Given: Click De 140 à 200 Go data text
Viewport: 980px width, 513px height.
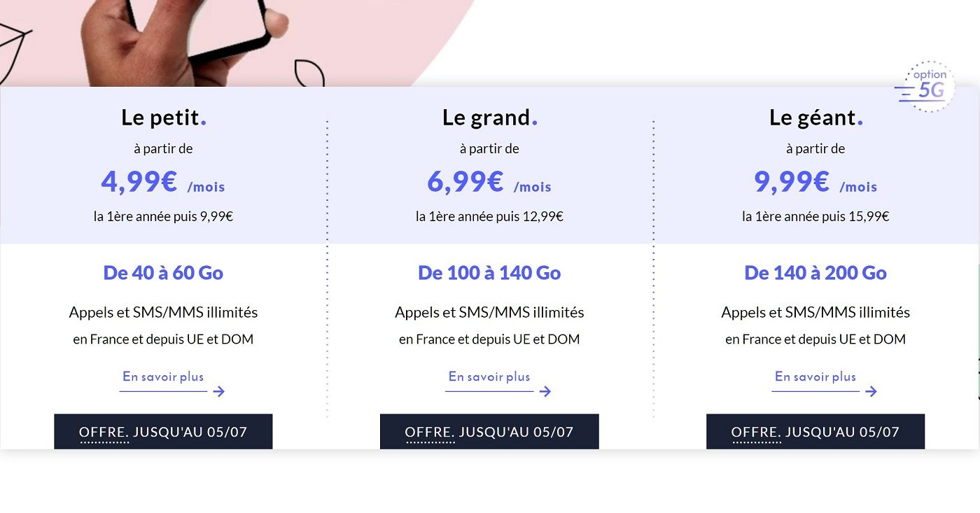Looking at the screenshot, I should pos(815,273).
